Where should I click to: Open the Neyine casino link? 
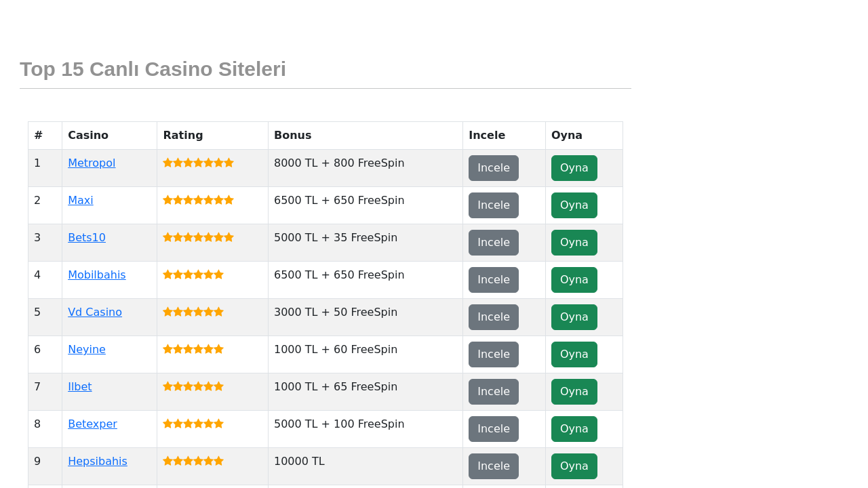[87, 350]
